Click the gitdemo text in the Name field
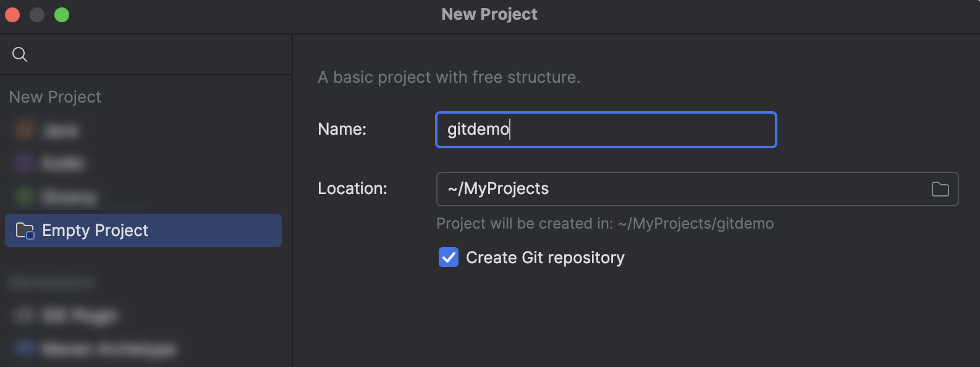Image resolution: width=980 pixels, height=367 pixels. click(476, 130)
